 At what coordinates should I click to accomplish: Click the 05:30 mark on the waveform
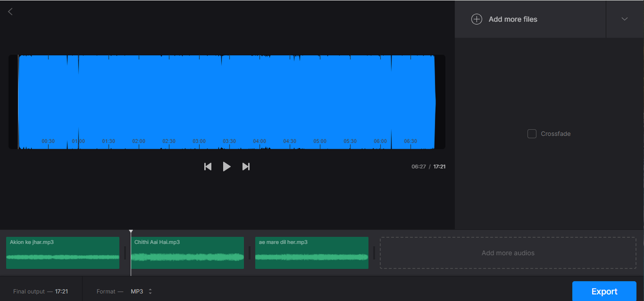(350, 141)
